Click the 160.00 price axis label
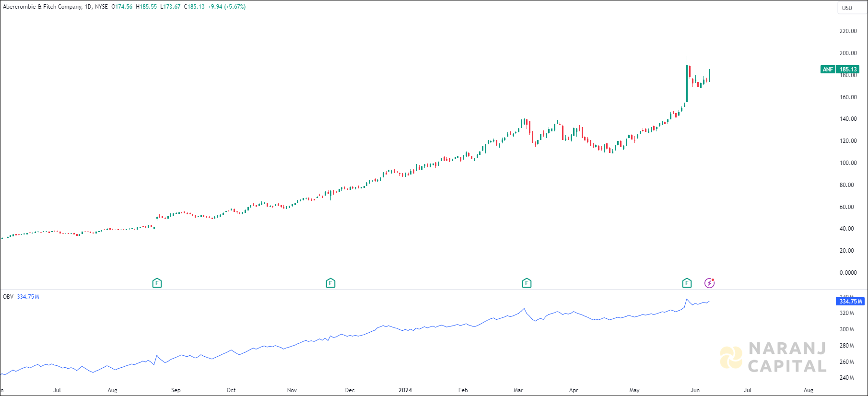868x396 pixels. click(848, 97)
